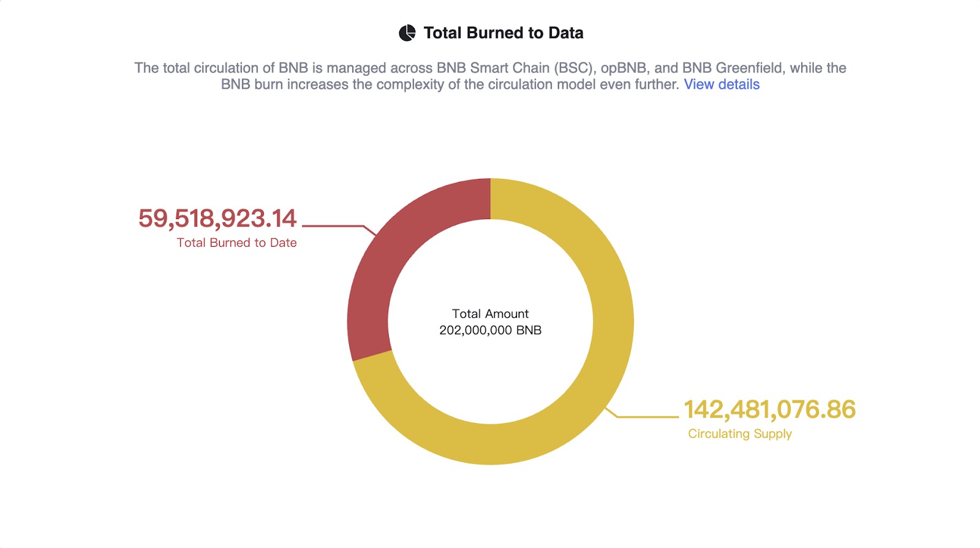Click the Circulating Supply label

click(739, 434)
